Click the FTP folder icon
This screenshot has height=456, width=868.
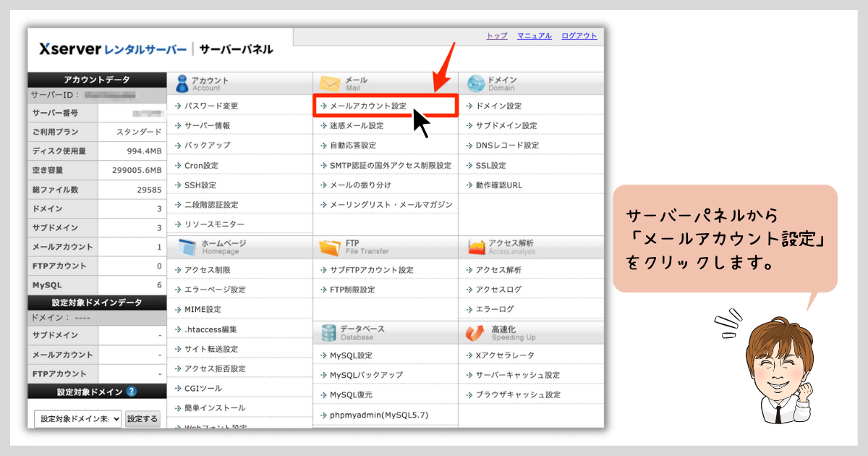(x=330, y=247)
